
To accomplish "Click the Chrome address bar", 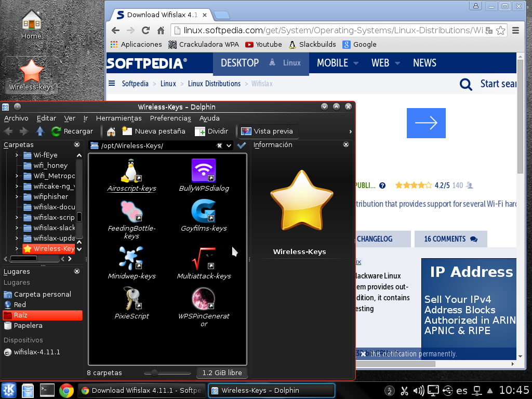I will click(x=332, y=31).
